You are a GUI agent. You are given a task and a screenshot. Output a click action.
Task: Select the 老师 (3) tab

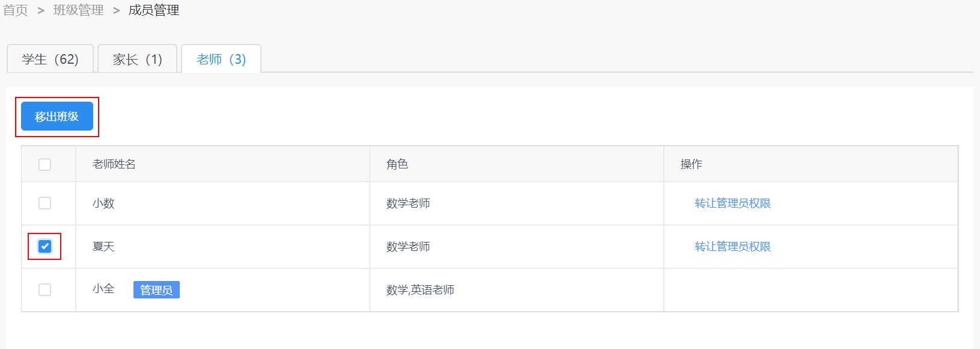pos(221,59)
